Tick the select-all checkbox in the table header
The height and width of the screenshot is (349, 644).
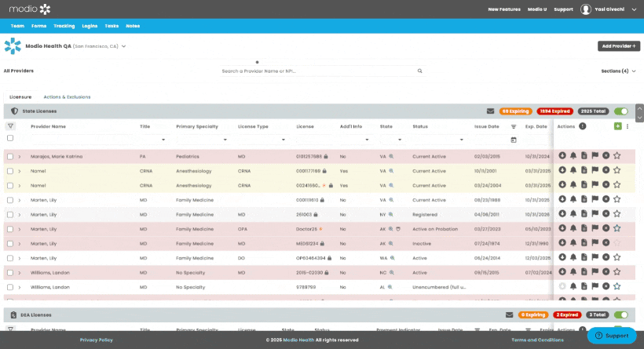pos(10,138)
